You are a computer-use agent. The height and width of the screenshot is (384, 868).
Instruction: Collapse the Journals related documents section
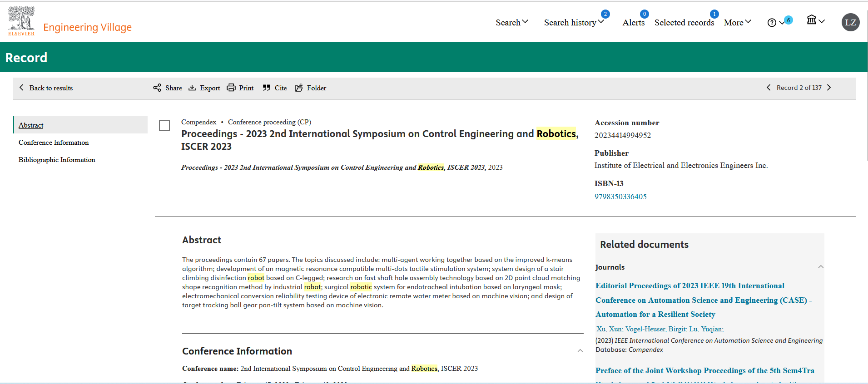(x=821, y=267)
